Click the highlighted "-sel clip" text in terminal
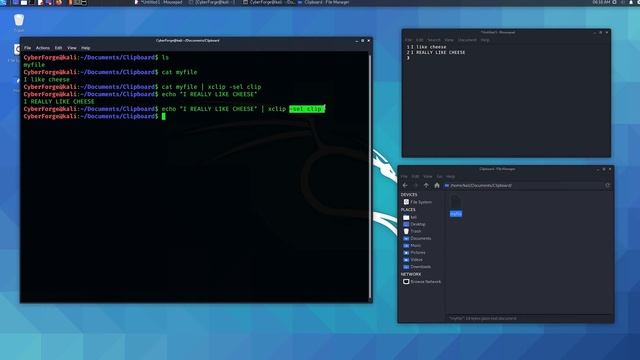The image size is (640, 360). coord(307,109)
